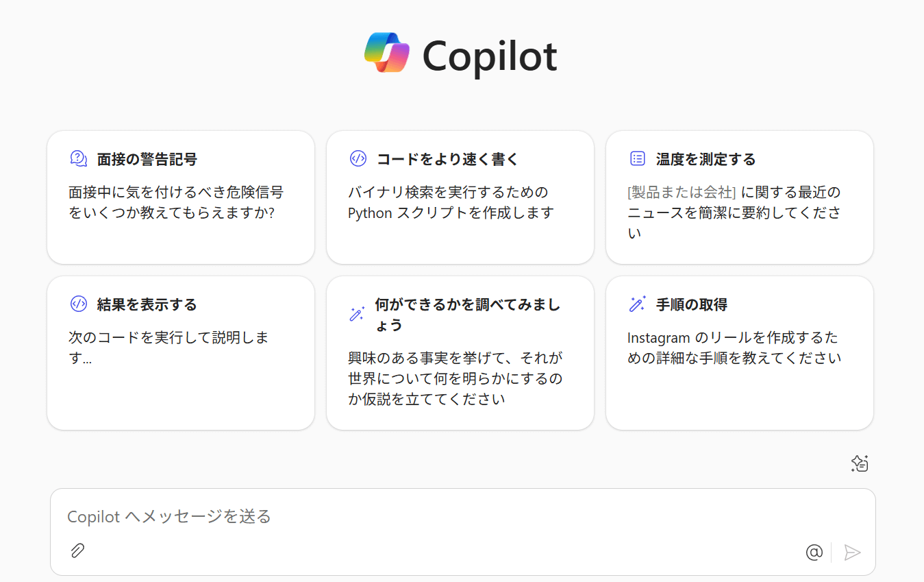
Task: Select the 面接の警告記号 prompt card
Action: 181,197
